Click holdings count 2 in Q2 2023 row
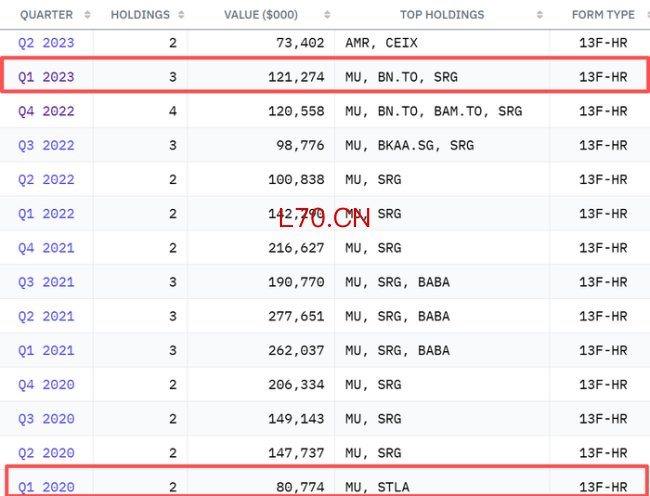This screenshot has width=650, height=496. (x=173, y=43)
